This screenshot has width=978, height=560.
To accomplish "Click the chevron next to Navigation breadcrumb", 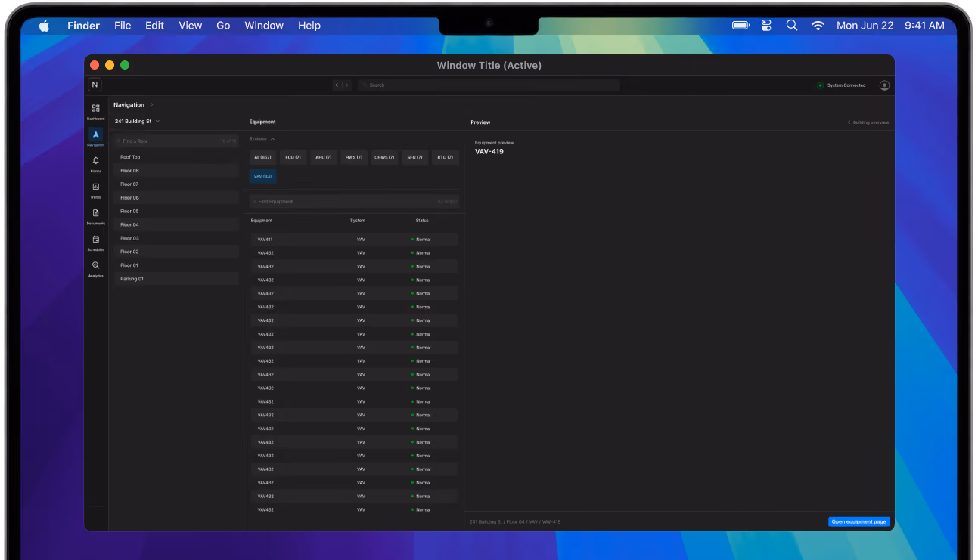I will 152,105.
